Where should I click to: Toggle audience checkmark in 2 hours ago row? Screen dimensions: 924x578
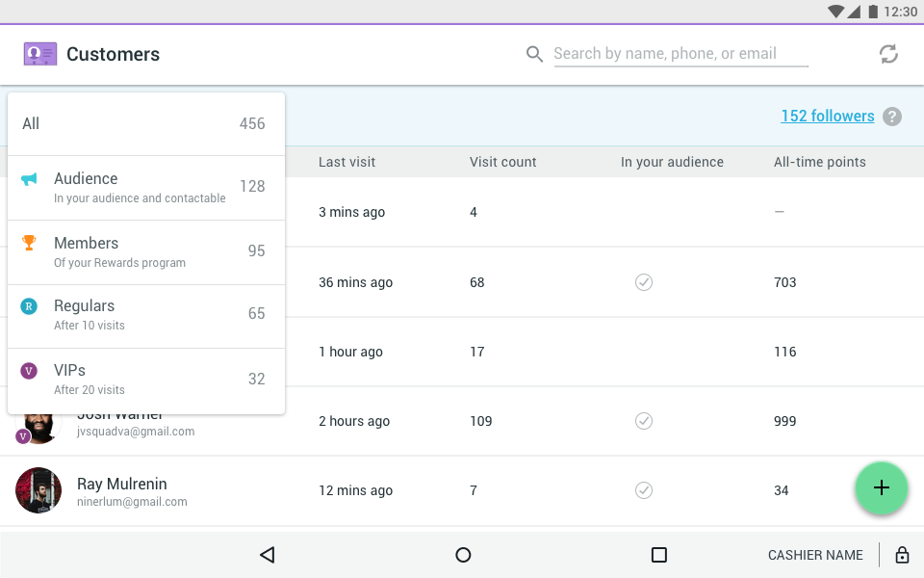(644, 421)
